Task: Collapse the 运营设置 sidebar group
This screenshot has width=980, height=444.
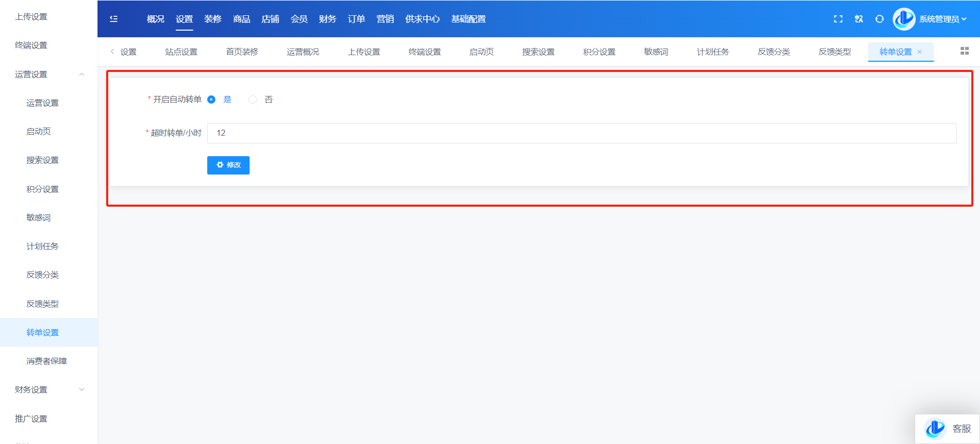Action: pos(81,75)
